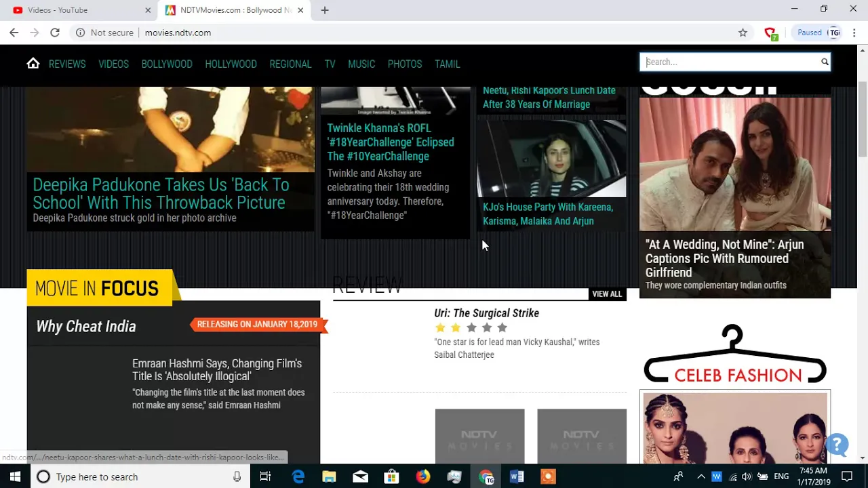Open the red shield extension icon
Viewport: 868px width, 488px height.
click(x=770, y=33)
